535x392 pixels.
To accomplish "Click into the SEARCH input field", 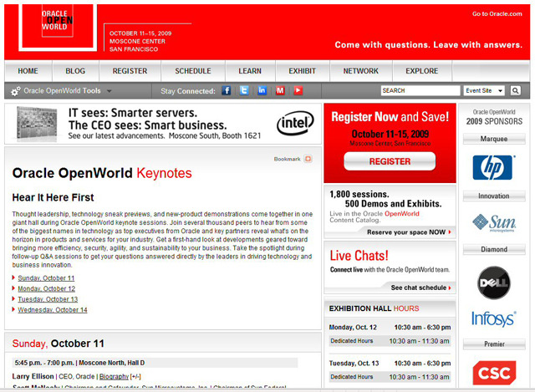I will pos(420,90).
